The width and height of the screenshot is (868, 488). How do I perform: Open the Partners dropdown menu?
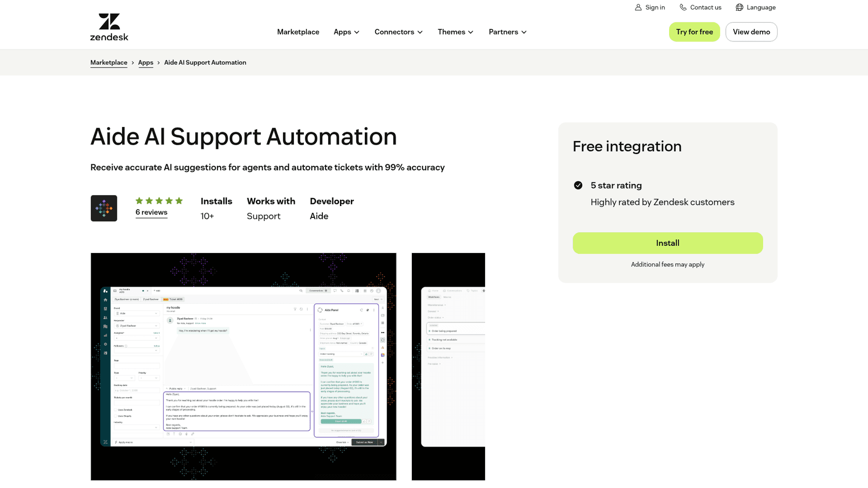click(507, 32)
